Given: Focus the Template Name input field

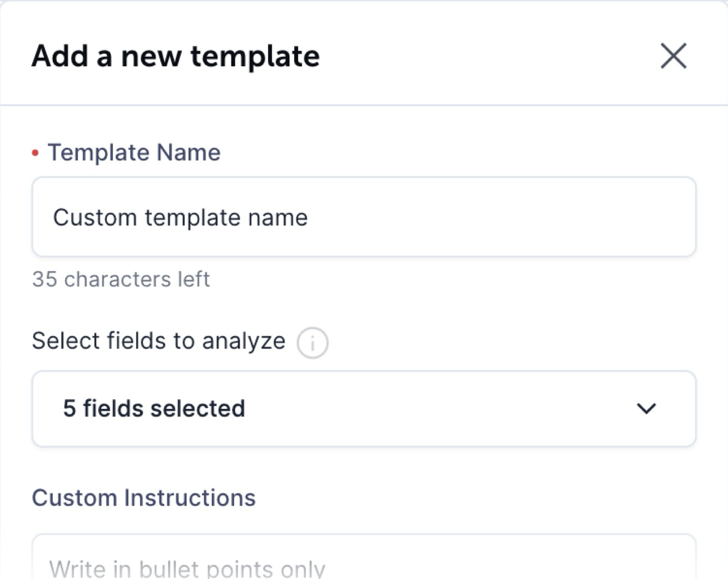Looking at the screenshot, I should [364, 217].
